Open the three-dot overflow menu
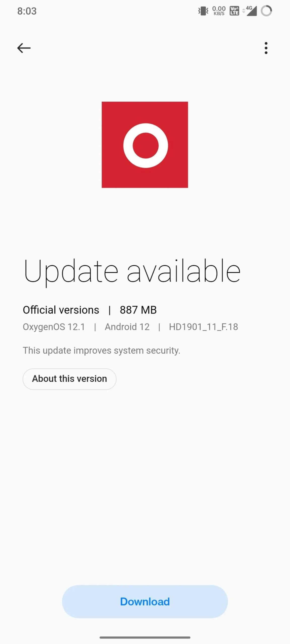The width and height of the screenshot is (290, 644). click(x=266, y=48)
